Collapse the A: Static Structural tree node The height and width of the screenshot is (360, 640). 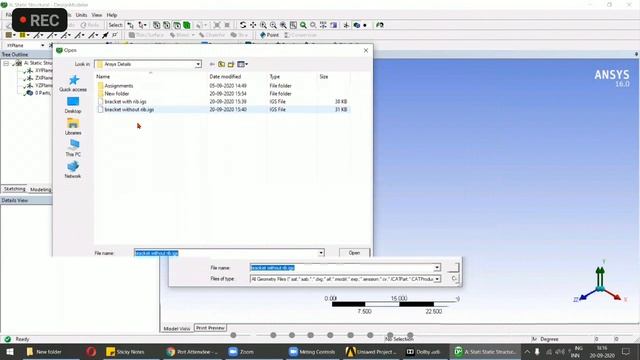(x=6, y=63)
